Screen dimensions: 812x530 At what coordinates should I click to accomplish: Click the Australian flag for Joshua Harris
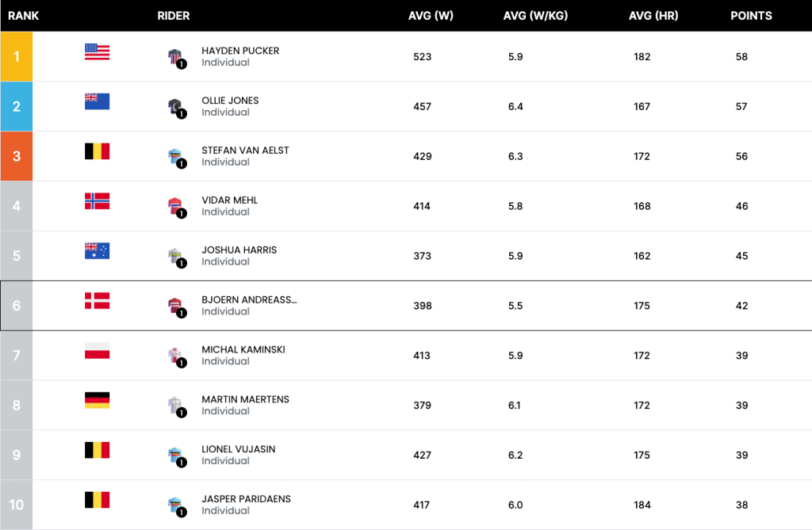(97, 251)
